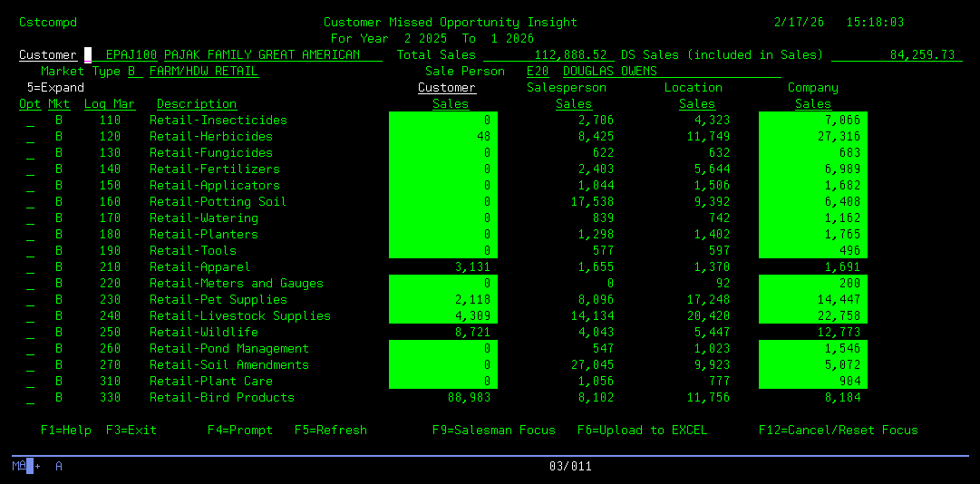This screenshot has height=484, width=980.
Task: Click the Description column header
Action: coord(196,104)
